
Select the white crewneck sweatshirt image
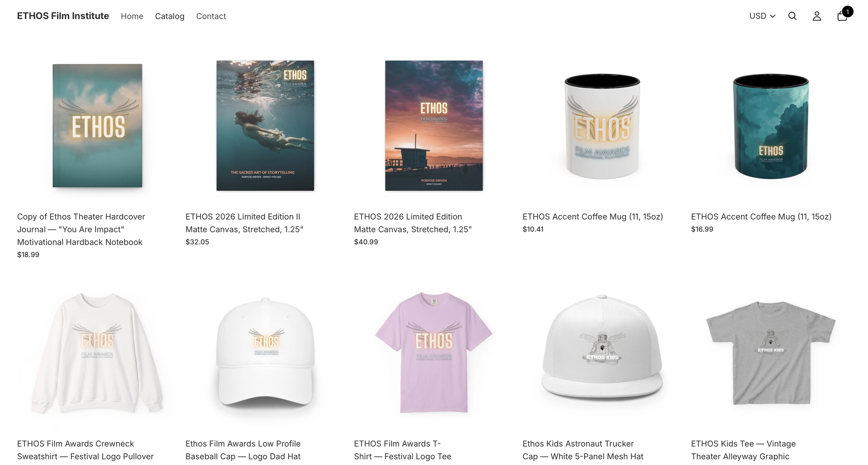[x=97, y=353]
